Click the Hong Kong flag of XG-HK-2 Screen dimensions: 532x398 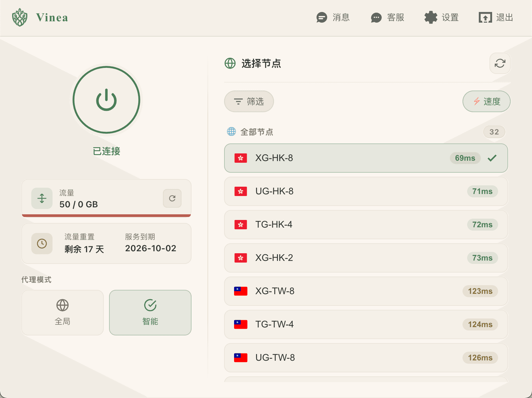[x=241, y=258]
